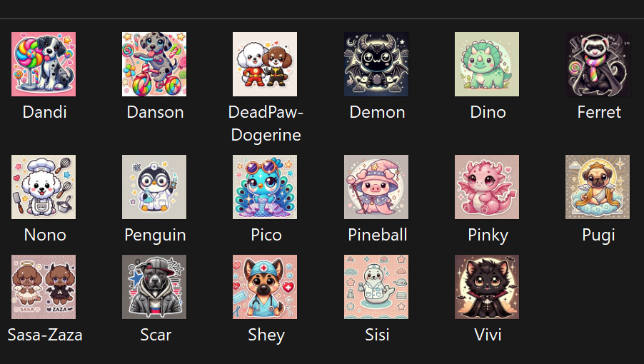Click the Sisi doctor seal thumbnail
644x364 pixels.
tap(376, 287)
